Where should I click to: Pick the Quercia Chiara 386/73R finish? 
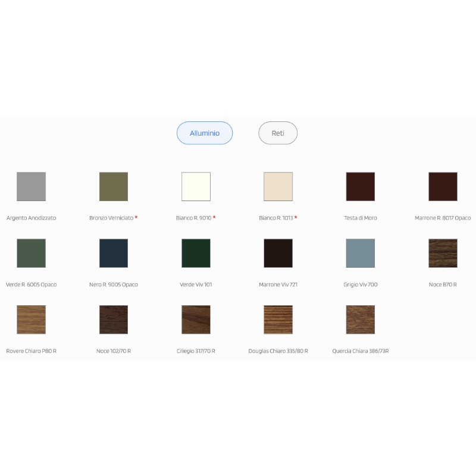361,320
